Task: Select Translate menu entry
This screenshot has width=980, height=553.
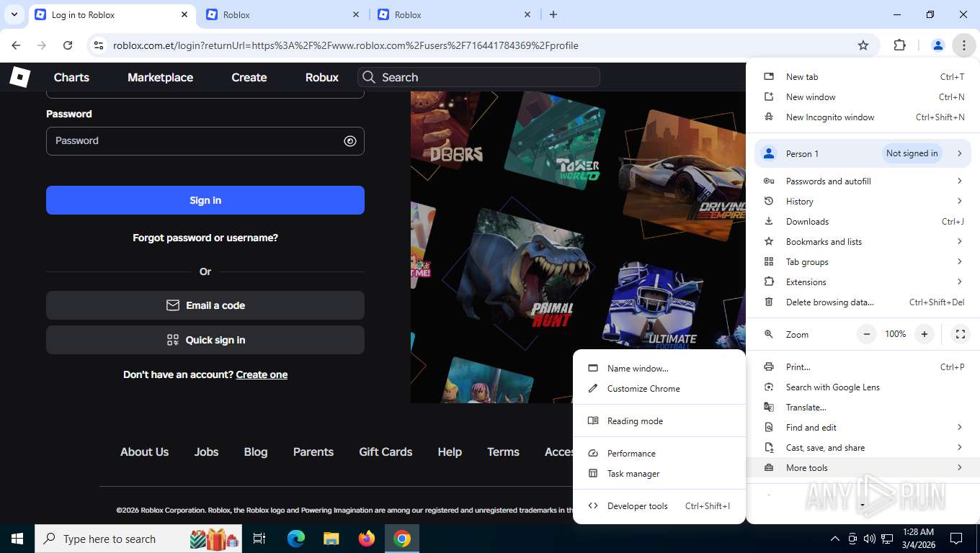Action: point(863,408)
